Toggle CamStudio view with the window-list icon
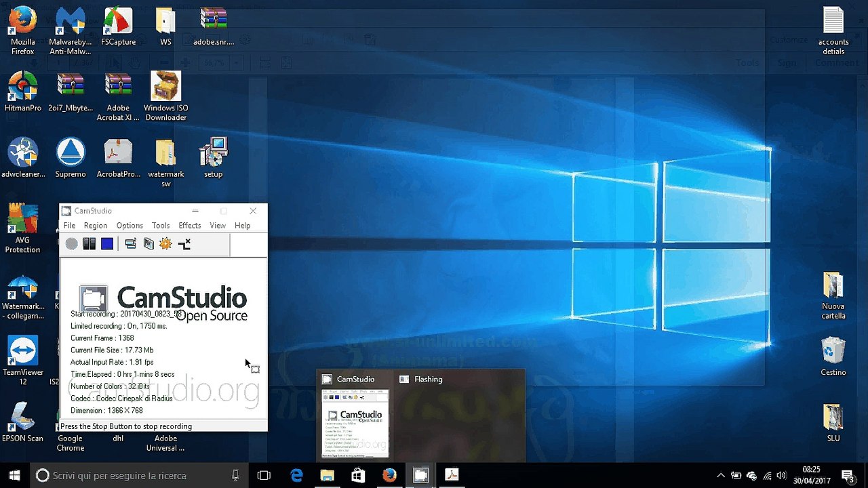This screenshot has height=488, width=868. pyautogui.click(x=130, y=244)
